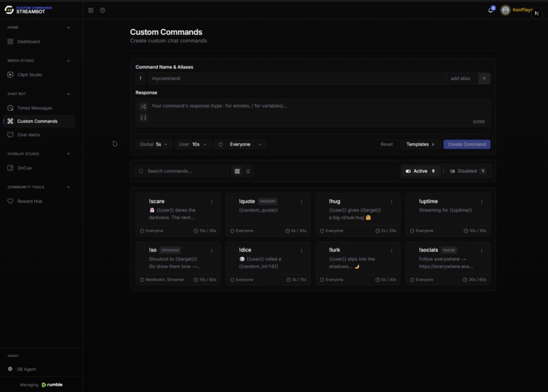The image size is (548, 392).
Task: Open the Everyone permission dropdown
Action: tap(240, 144)
